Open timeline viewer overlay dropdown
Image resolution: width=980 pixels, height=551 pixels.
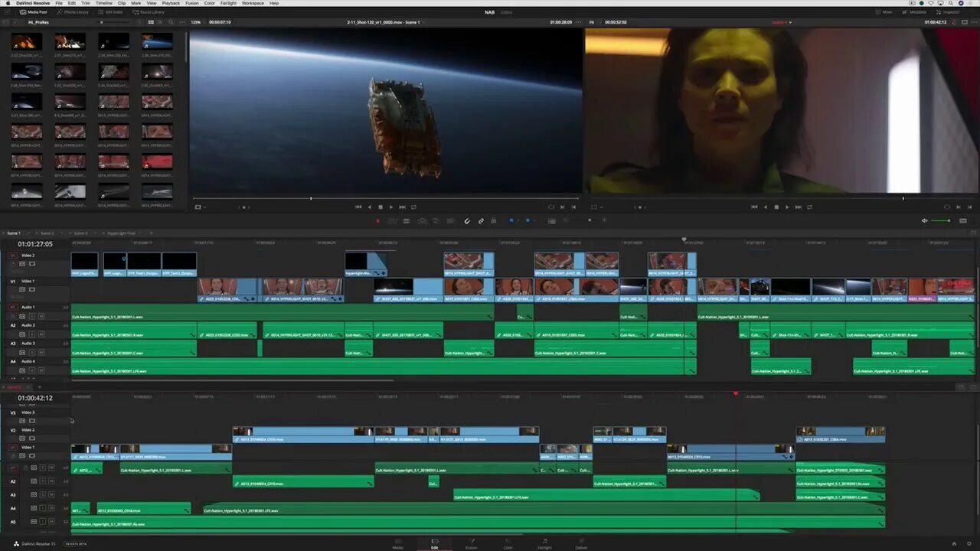(596, 207)
